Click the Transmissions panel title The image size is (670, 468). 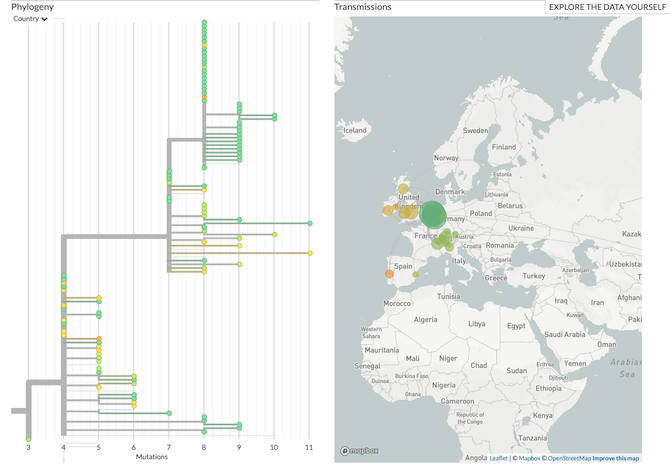point(362,7)
